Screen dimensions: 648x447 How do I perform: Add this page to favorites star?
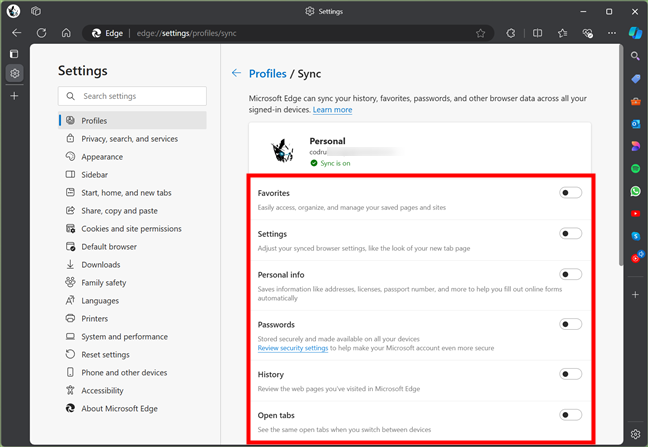(x=480, y=33)
